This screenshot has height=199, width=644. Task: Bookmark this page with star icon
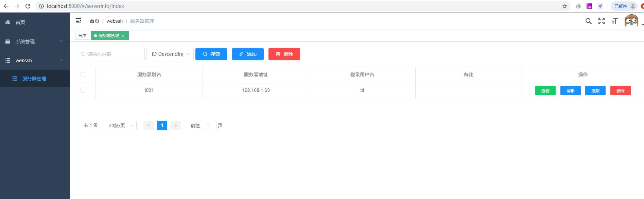coord(565,6)
